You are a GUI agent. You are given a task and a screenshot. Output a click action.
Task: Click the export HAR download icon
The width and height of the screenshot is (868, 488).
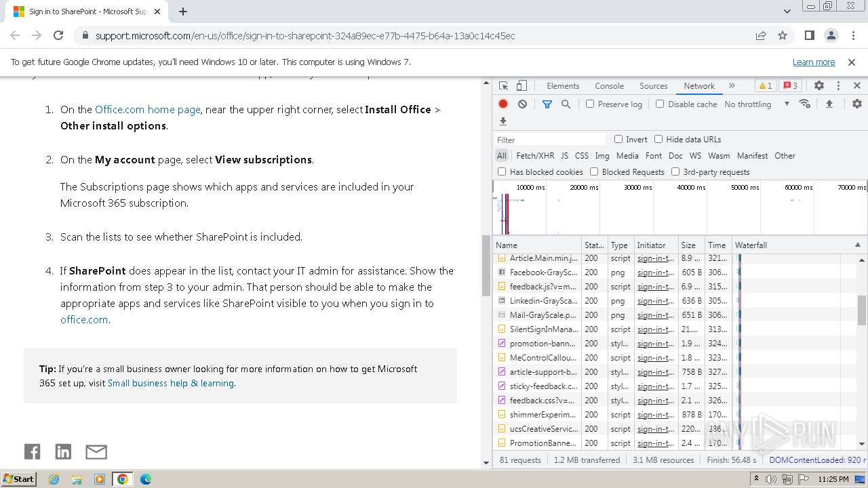503,121
